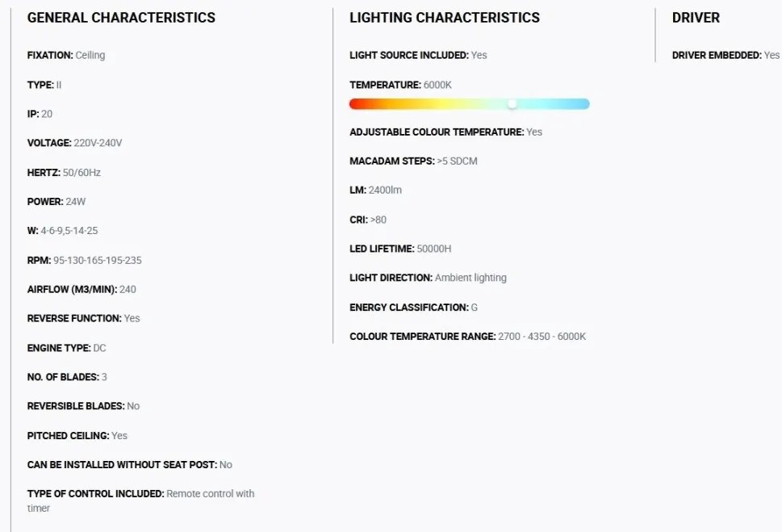Viewport: 782px width, 532px height.
Task: Click the Temperature 6000K value
Action: [x=437, y=85]
